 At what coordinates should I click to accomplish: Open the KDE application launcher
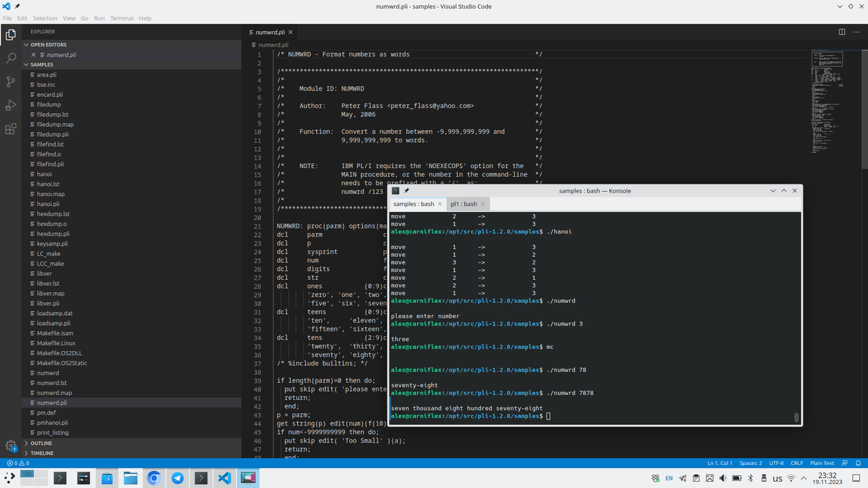pos(9,478)
